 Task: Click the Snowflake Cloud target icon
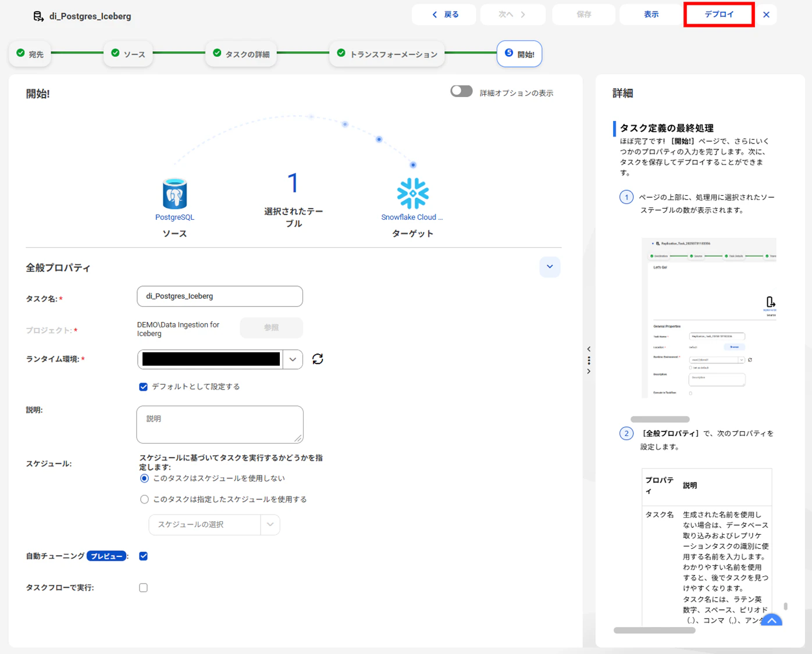(x=413, y=194)
